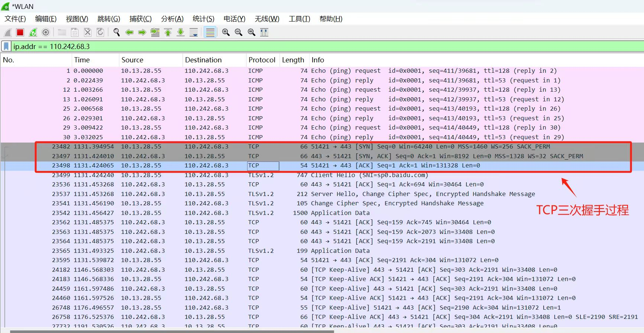
Task: Open the 电话(Y) menu
Action: click(234, 19)
